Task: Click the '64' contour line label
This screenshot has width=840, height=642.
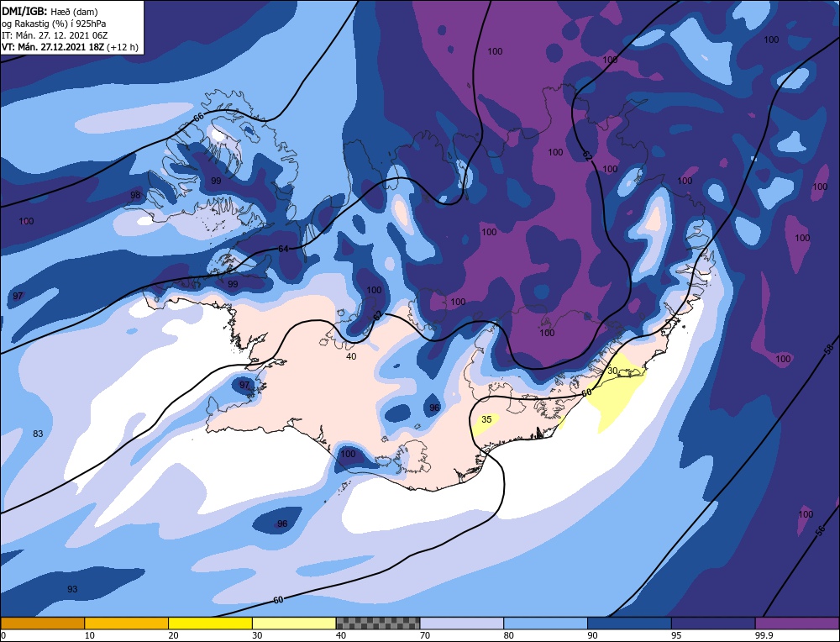Action: (x=283, y=249)
